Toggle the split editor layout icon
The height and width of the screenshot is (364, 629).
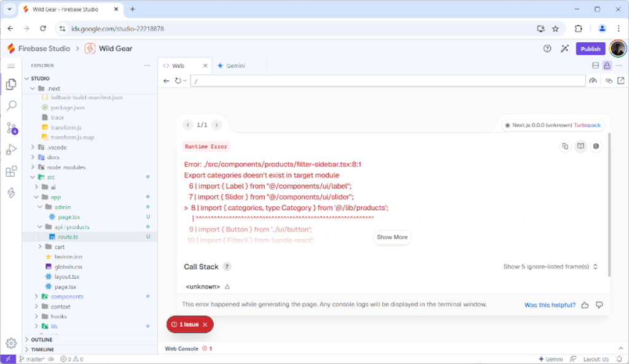click(595, 65)
